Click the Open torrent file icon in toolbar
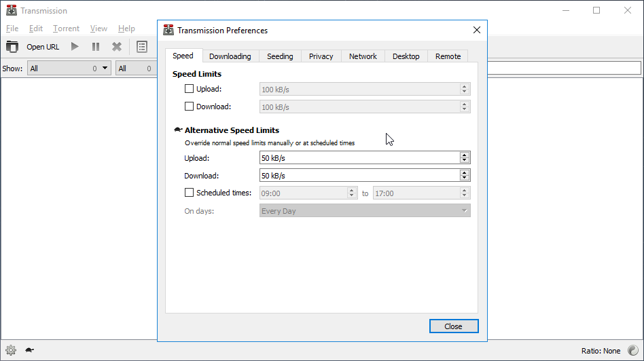The image size is (644, 361). 12,47
